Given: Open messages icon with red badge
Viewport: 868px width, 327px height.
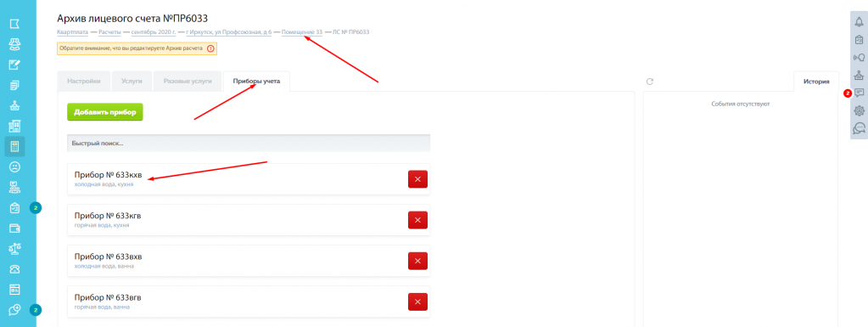Looking at the screenshot, I should pos(860,93).
